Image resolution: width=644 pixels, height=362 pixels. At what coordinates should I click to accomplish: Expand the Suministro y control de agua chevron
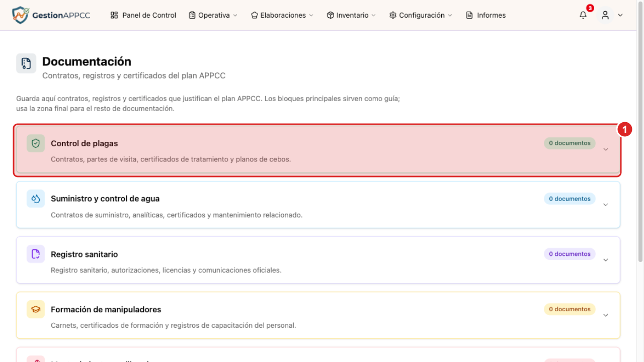click(x=606, y=205)
